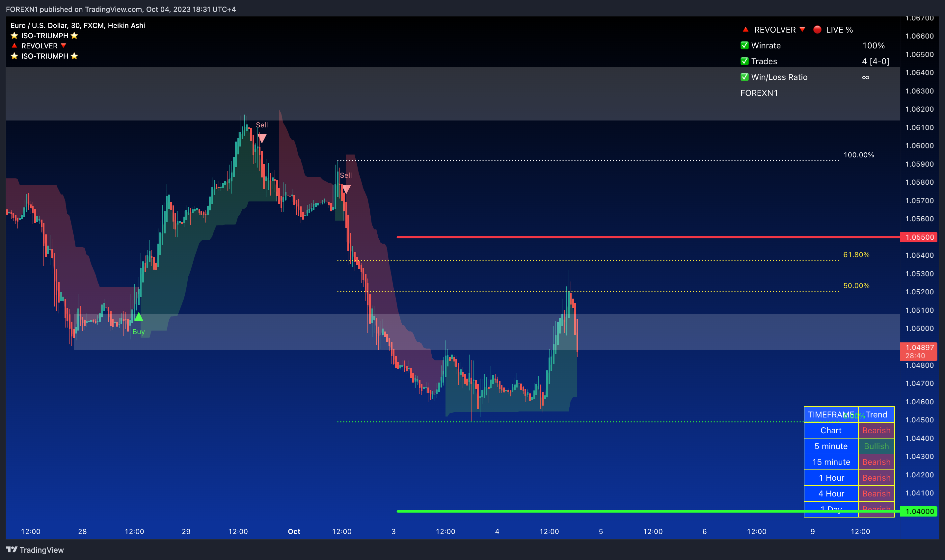Click the Winrate green check icon
This screenshot has height=560, width=945.
click(744, 45)
